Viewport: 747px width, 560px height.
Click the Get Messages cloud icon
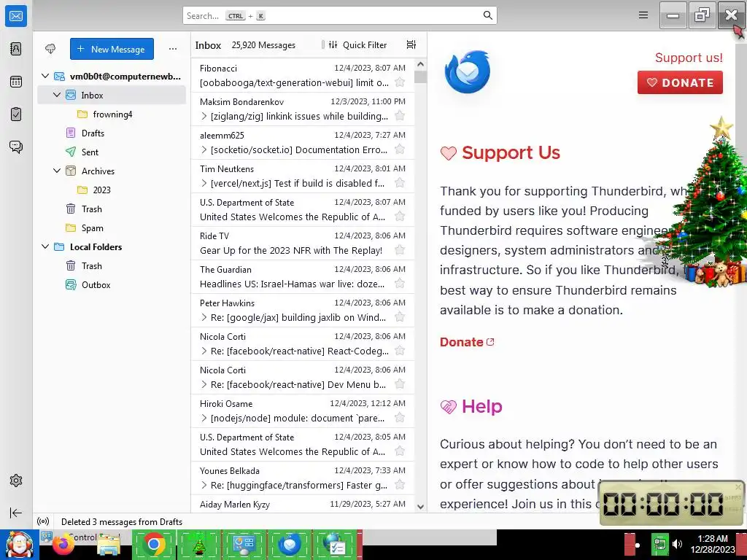coord(50,49)
